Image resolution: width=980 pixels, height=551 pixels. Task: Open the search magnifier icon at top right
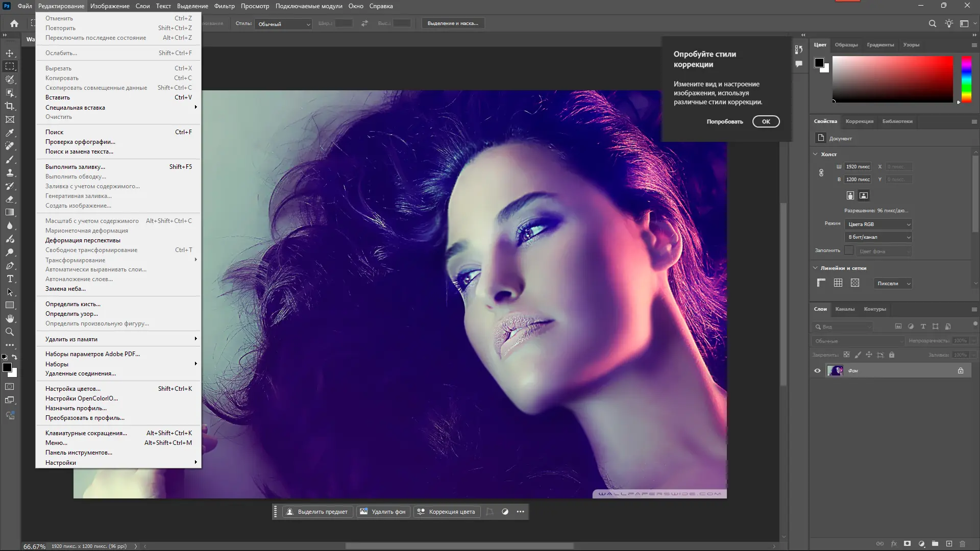932,23
